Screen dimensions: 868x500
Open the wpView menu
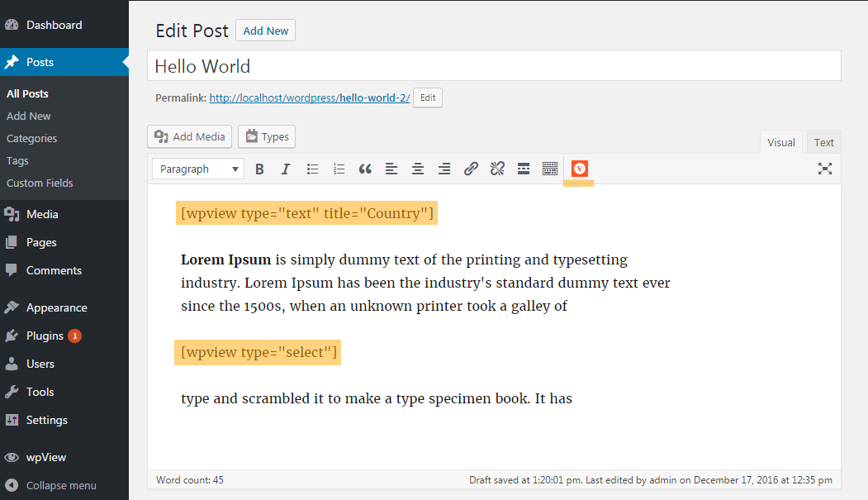click(x=64, y=457)
